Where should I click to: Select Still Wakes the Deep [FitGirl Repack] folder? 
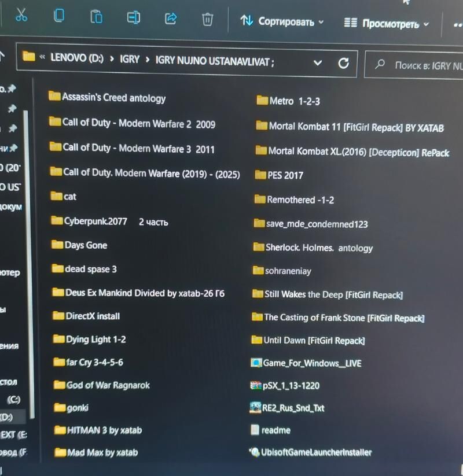click(x=328, y=294)
